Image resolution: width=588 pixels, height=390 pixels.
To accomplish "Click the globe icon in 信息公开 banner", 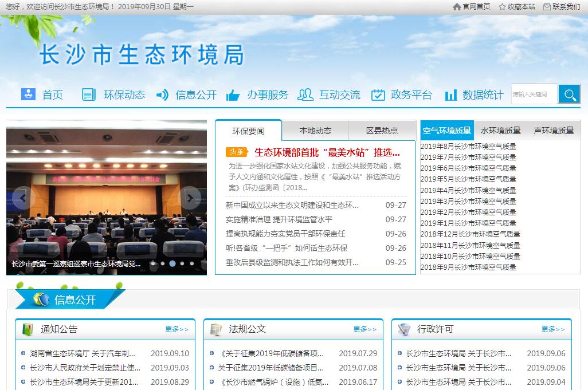I will pyautogui.click(x=41, y=300).
